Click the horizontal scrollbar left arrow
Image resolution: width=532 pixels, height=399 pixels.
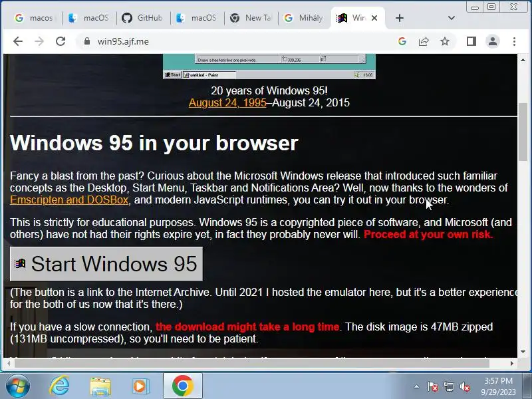[9, 363]
